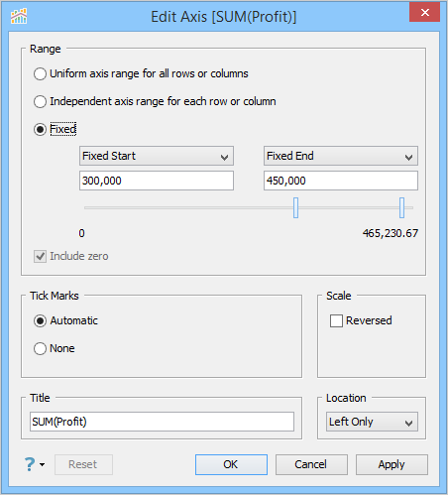Click the 450,000 end value field
448x495 pixels.
[x=341, y=181]
